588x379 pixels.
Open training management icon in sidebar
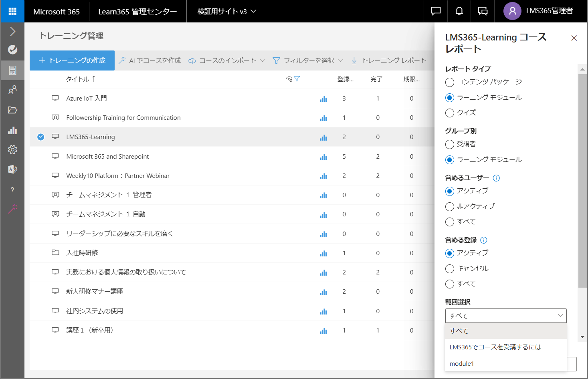click(x=12, y=71)
